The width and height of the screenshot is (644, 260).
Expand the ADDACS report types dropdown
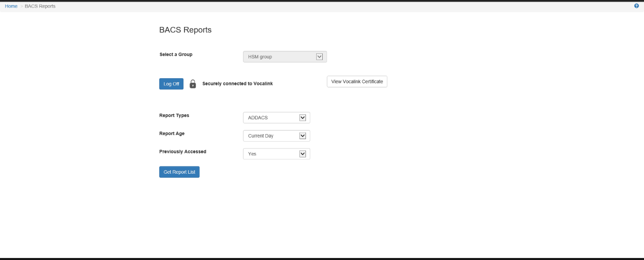[x=272, y=118]
